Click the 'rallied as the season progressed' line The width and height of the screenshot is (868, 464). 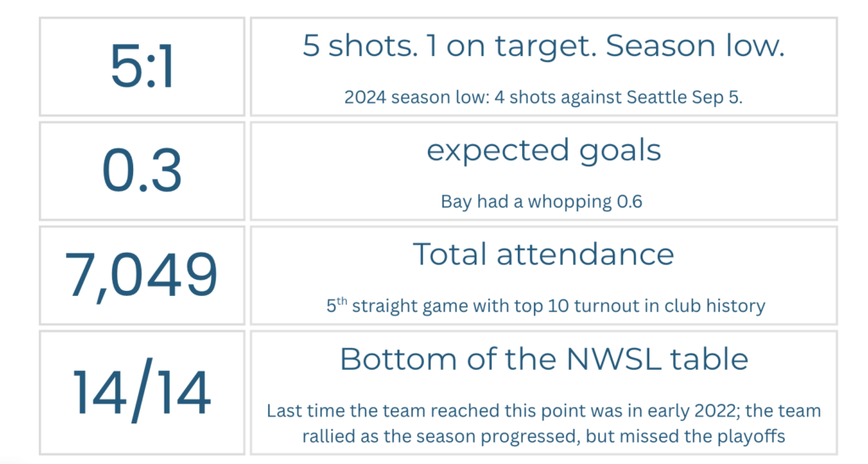[543, 436]
